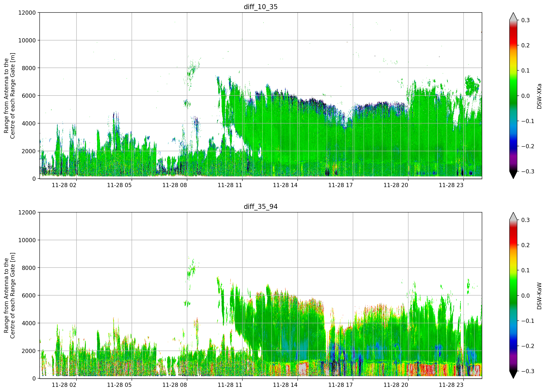Click the 6000 y-tick on the top plot
The height and width of the screenshot is (392, 546).
click(29, 96)
